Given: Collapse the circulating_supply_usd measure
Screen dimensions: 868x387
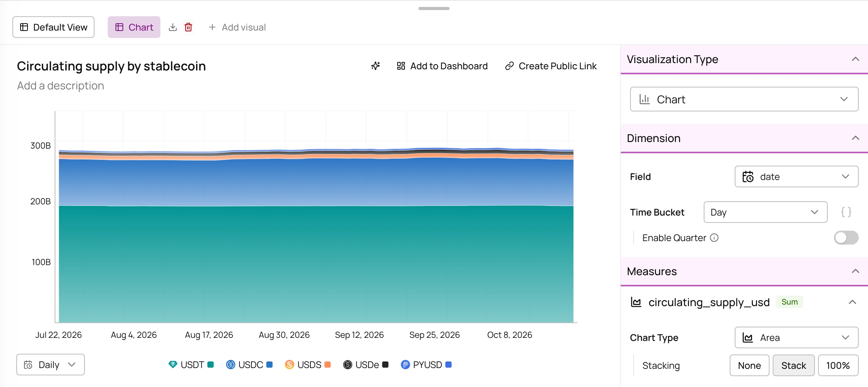Looking at the screenshot, I should coord(852,302).
